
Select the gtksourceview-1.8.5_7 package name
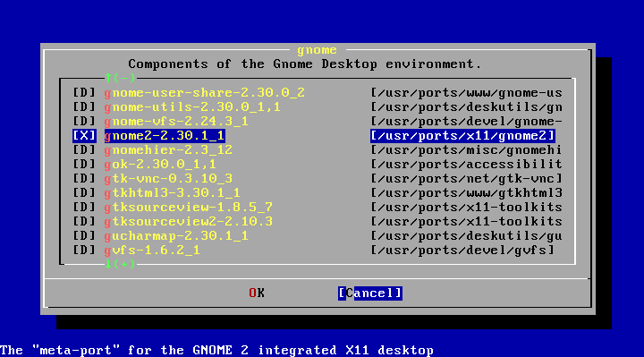[x=189, y=208]
